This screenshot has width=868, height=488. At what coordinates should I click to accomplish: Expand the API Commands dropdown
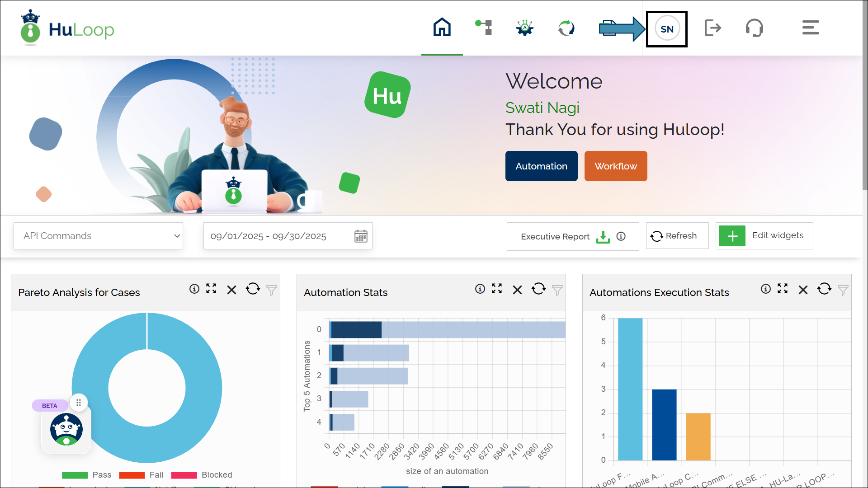click(98, 236)
